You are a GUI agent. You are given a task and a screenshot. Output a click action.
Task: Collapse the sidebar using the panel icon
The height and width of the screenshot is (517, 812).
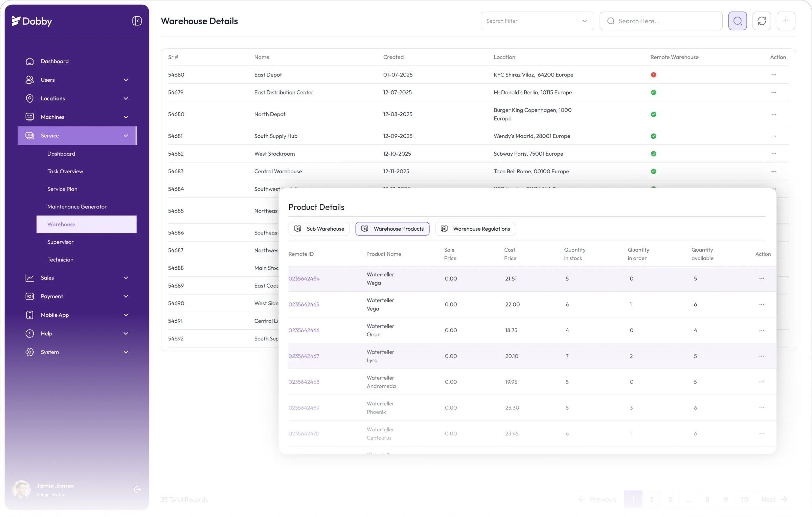click(x=137, y=21)
